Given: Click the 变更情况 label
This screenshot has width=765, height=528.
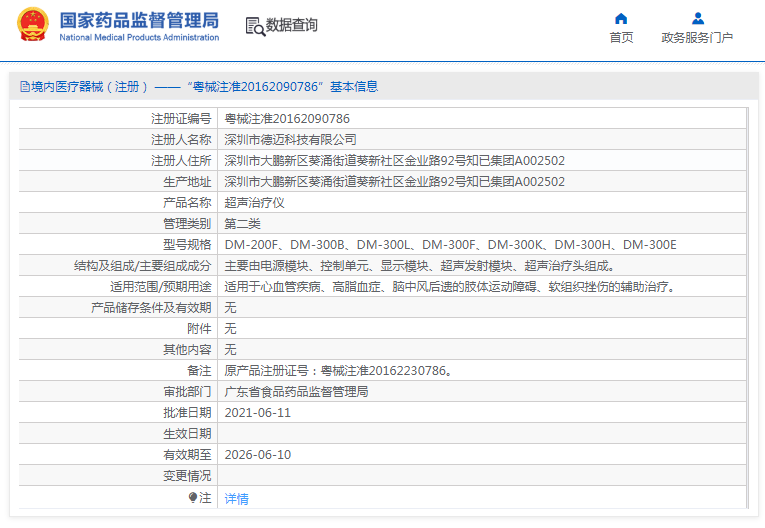Looking at the screenshot, I should click(x=187, y=476).
